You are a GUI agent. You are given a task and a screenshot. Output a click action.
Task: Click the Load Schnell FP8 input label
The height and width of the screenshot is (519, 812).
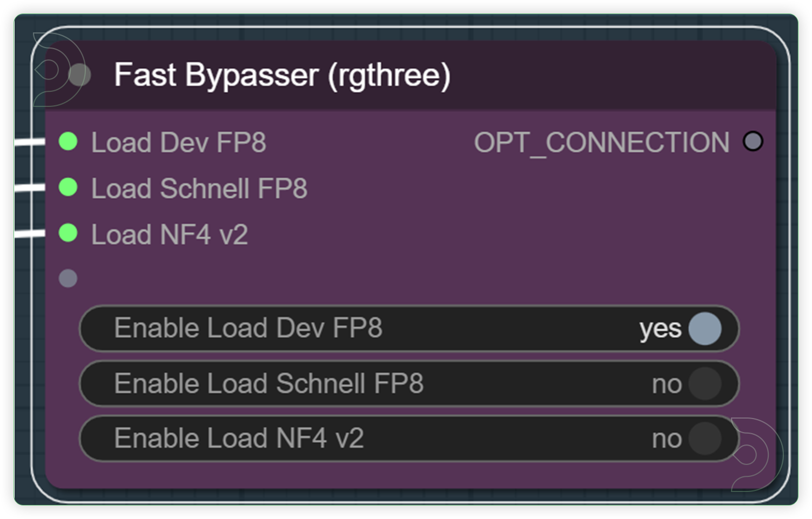coord(199,188)
